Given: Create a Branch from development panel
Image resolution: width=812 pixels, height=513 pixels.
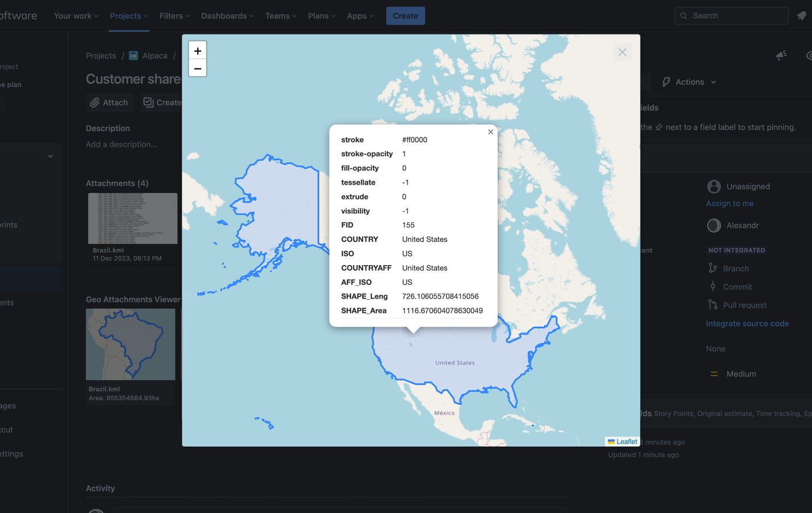Looking at the screenshot, I should (736, 268).
